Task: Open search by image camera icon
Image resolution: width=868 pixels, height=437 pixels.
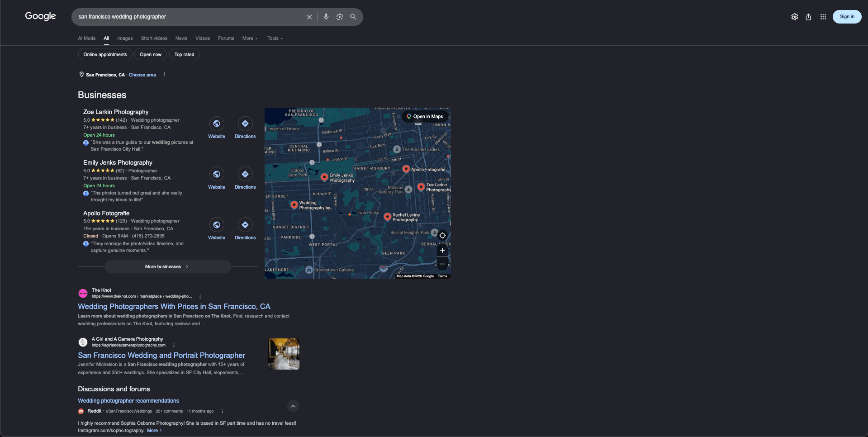Action: pyautogui.click(x=340, y=17)
